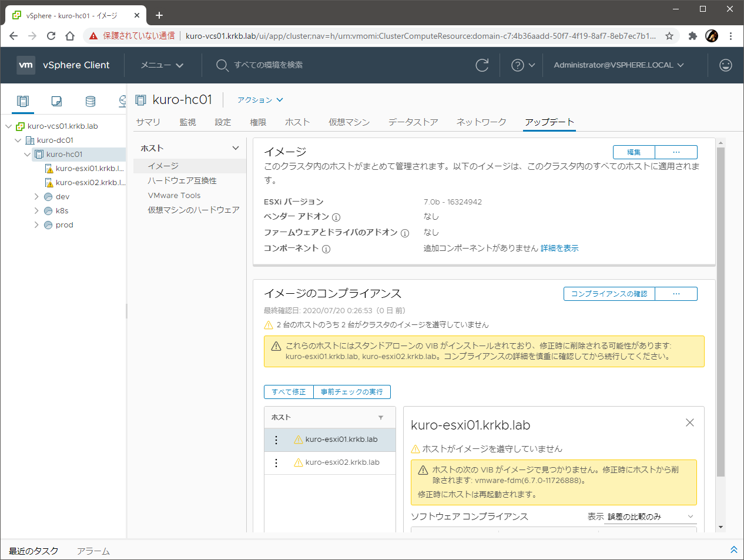744x560 pixels.
Task: Open the 誤差の比較のみ display dropdown
Action: (x=650, y=517)
